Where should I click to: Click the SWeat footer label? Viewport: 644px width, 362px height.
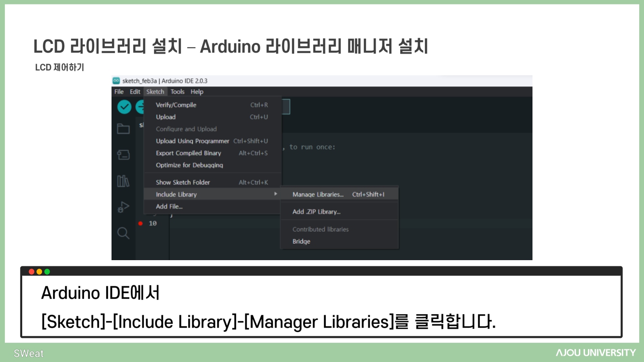pos(28,353)
